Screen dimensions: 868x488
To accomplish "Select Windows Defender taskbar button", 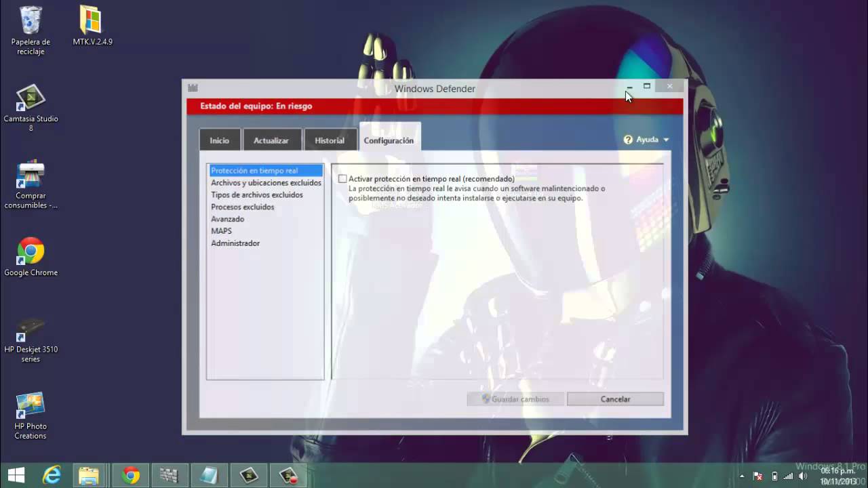I will point(169,475).
